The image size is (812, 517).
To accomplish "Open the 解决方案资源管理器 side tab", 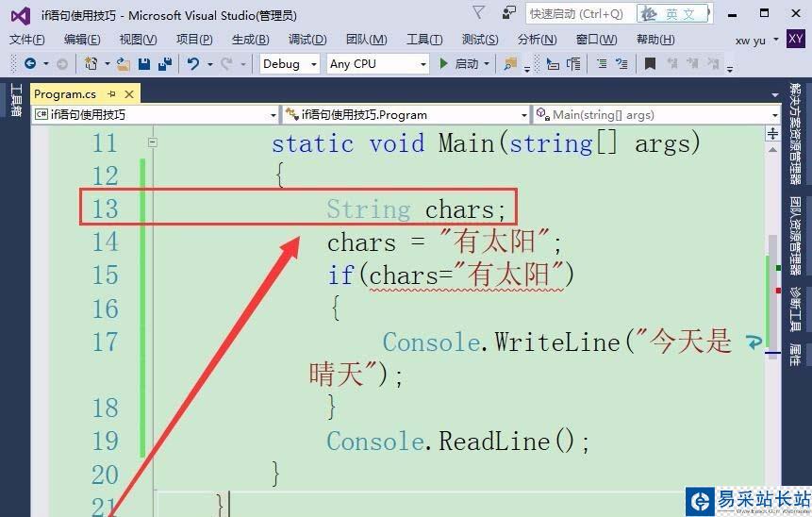I will tap(795, 134).
